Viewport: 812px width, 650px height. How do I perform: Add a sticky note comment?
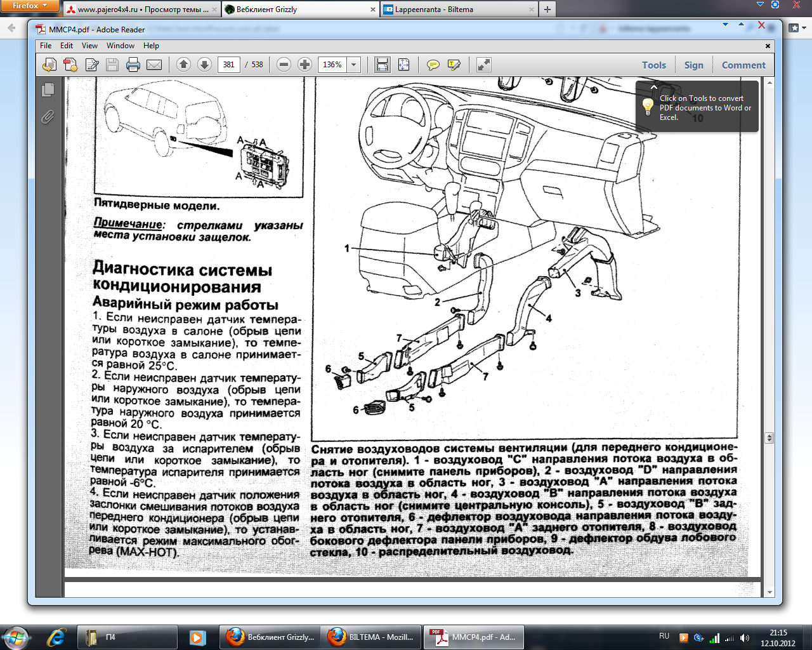click(433, 65)
